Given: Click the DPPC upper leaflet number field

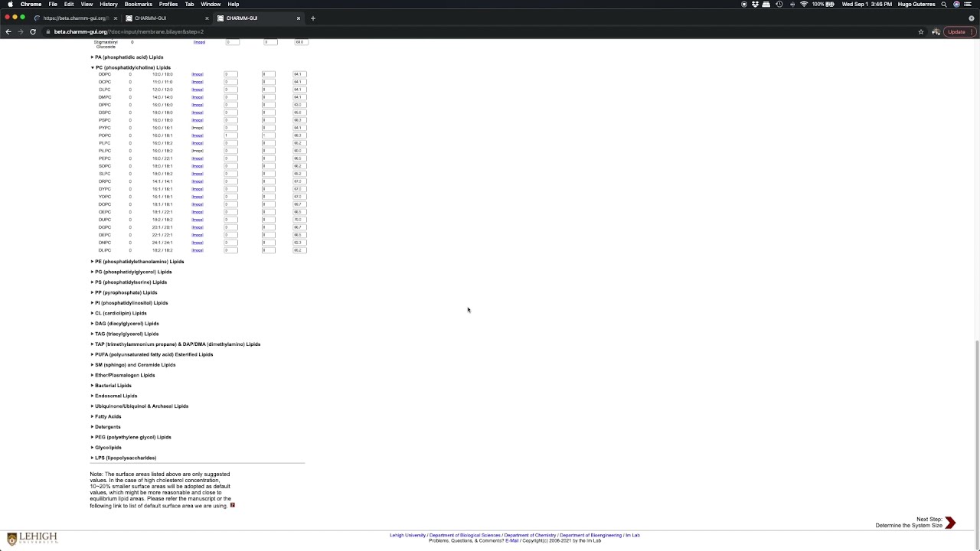Looking at the screenshot, I should click(x=230, y=105).
